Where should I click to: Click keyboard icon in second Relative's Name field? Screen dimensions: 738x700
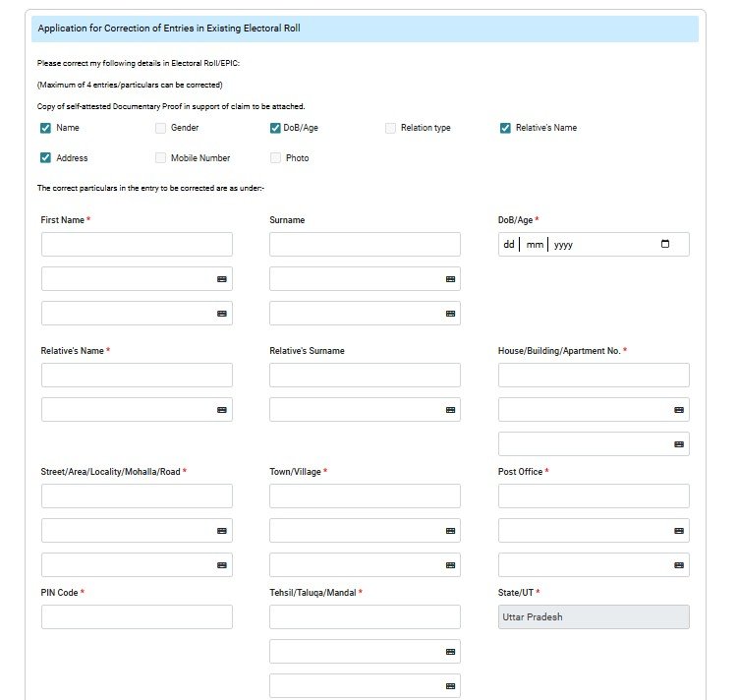(221, 410)
